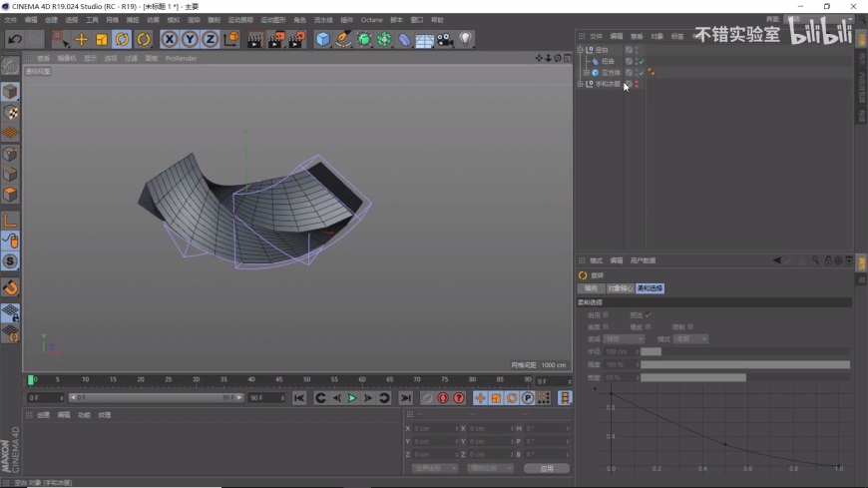Image resolution: width=868 pixels, height=488 pixels.
Task: Switch to the 柔和选择 tab
Action: pos(650,288)
